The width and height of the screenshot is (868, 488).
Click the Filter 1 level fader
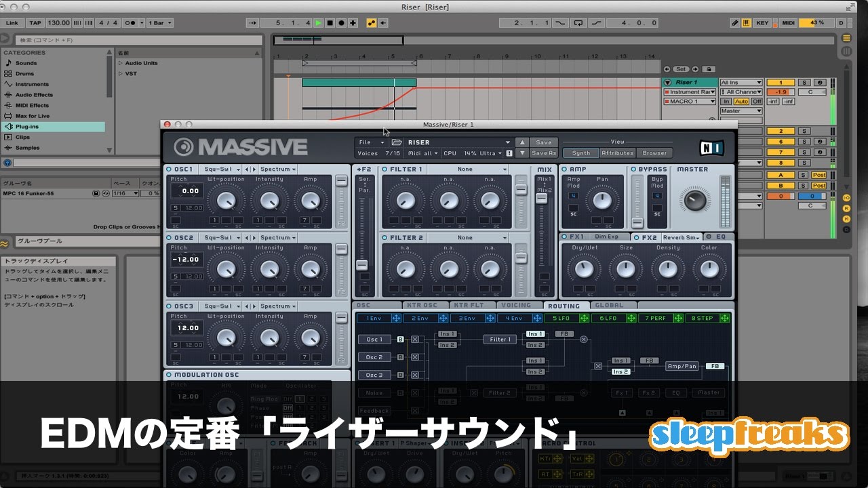(x=521, y=190)
